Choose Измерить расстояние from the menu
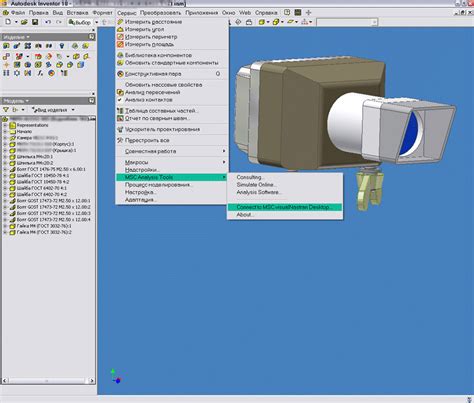Image resolution: width=474 pixels, height=403 pixels. point(172,22)
